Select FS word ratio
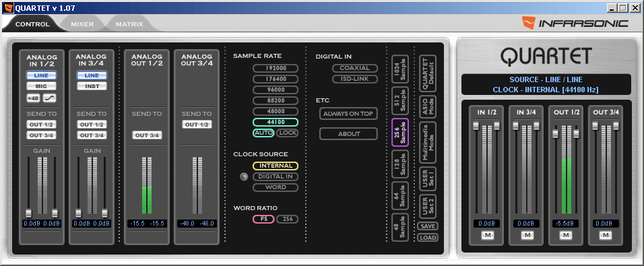This screenshot has width=644, height=266. coord(263,219)
